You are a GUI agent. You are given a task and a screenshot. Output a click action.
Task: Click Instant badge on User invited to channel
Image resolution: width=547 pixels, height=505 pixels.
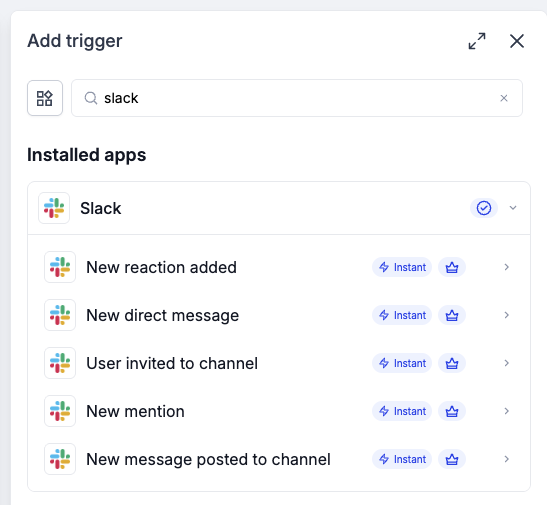402,363
